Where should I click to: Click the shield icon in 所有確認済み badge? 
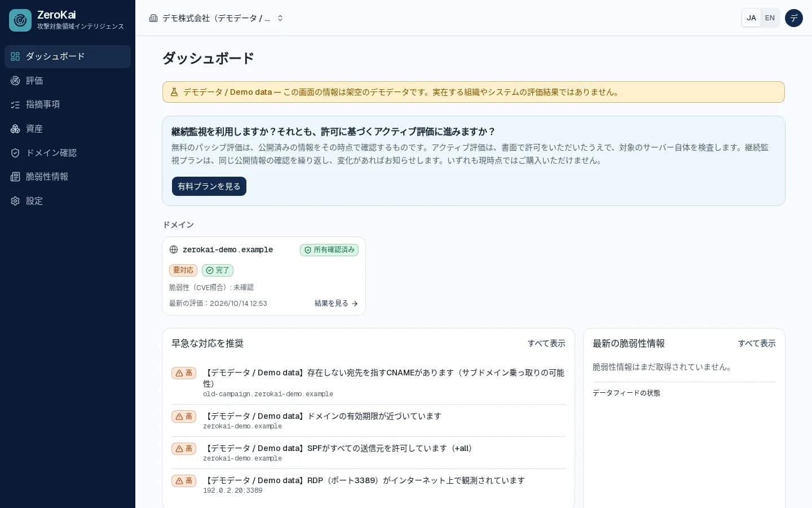click(308, 250)
